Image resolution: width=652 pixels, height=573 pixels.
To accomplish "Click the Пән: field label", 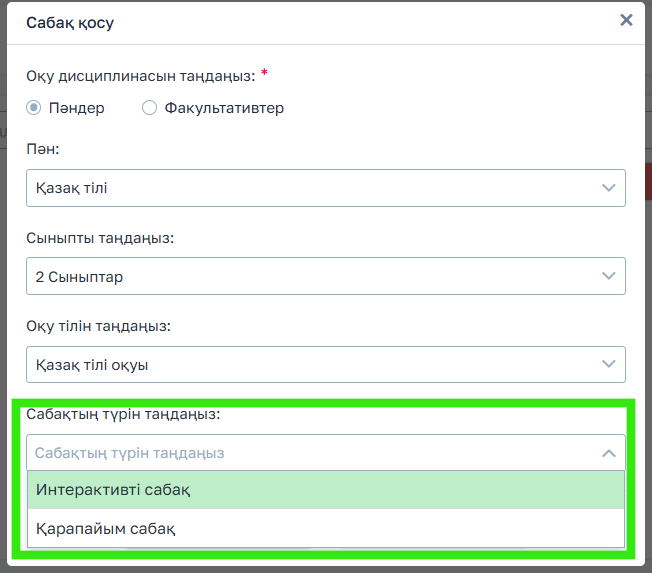I will 43,150.
